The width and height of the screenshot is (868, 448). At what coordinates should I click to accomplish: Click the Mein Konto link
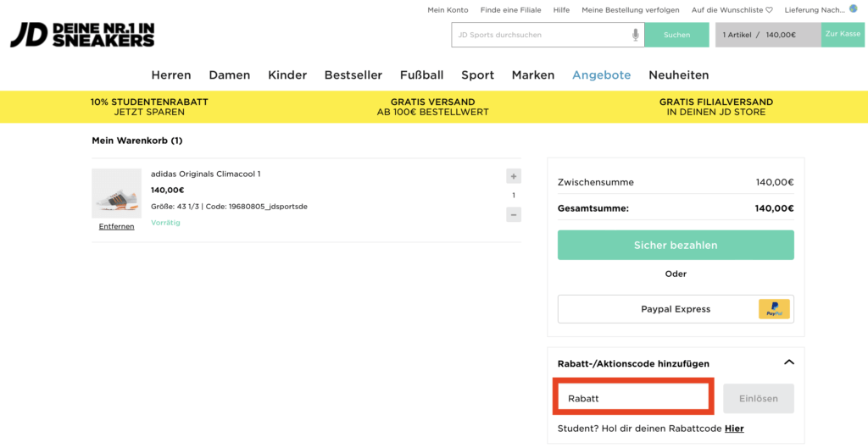(448, 10)
